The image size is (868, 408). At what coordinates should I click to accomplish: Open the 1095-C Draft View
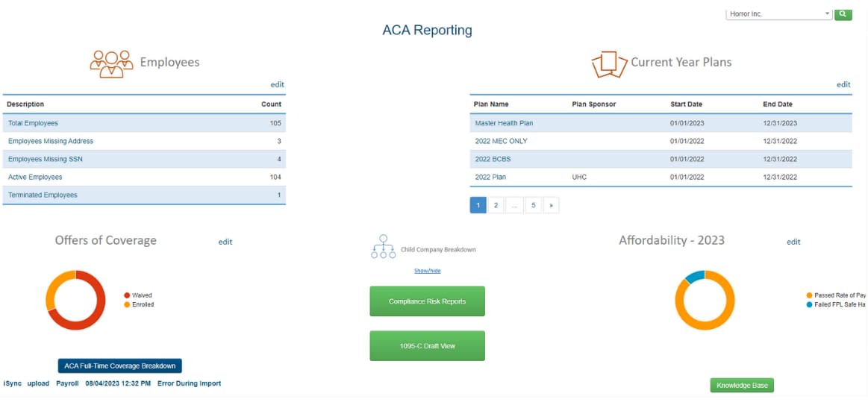point(427,346)
